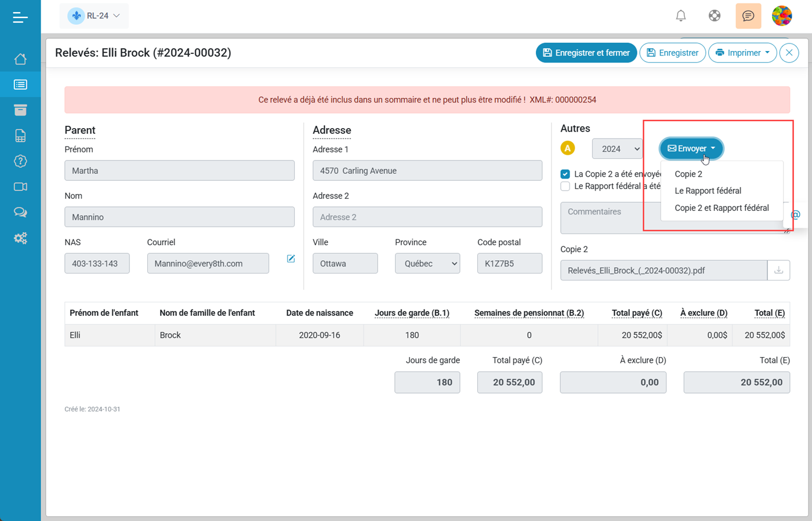This screenshot has width=812, height=521.
Task: Open the year 2024 dropdown
Action: pos(617,148)
